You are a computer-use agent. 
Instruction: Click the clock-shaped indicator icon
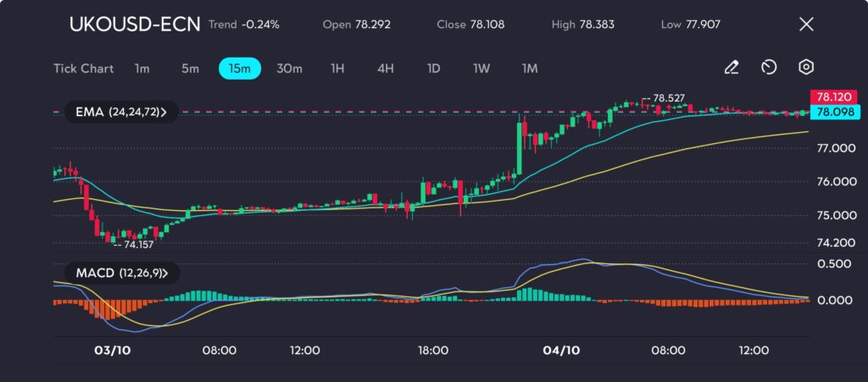pyautogui.click(x=769, y=68)
